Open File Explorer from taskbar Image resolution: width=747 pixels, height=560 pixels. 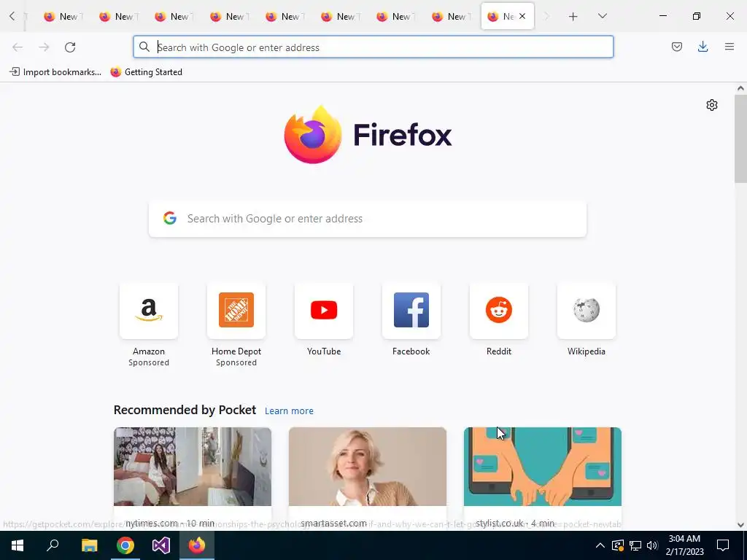[x=89, y=545]
